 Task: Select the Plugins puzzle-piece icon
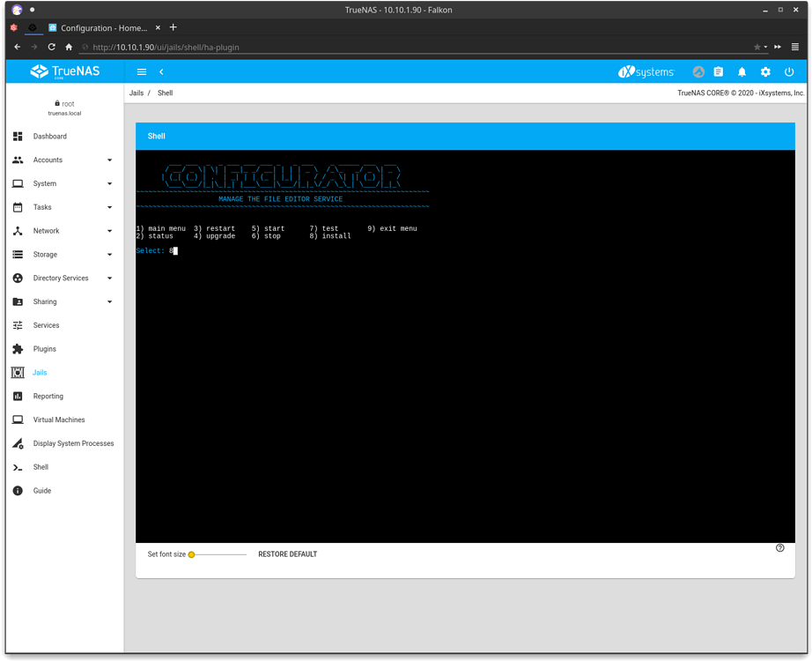click(x=18, y=348)
